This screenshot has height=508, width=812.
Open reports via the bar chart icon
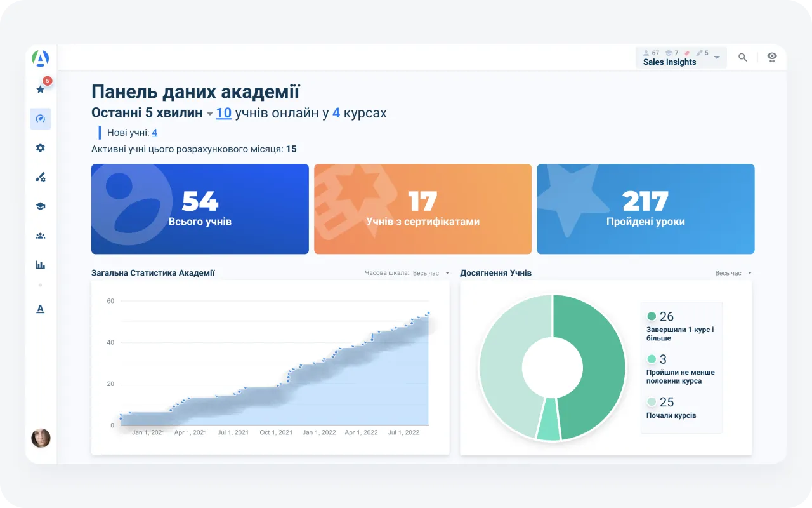pos(40,264)
